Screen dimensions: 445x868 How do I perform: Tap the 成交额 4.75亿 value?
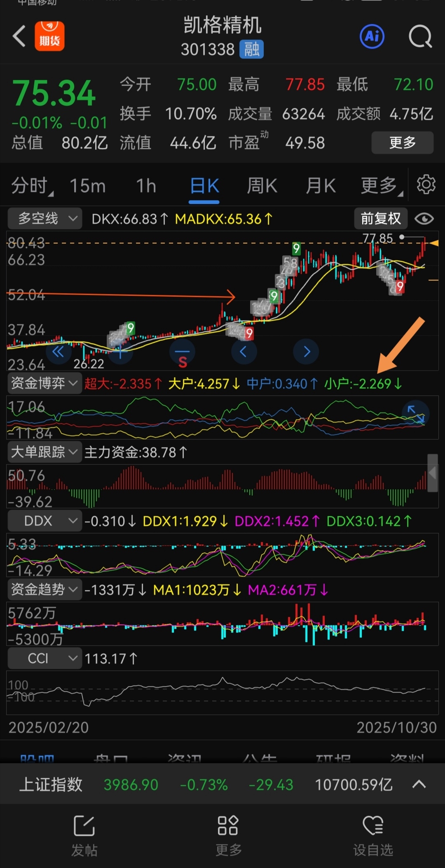(x=411, y=114)
